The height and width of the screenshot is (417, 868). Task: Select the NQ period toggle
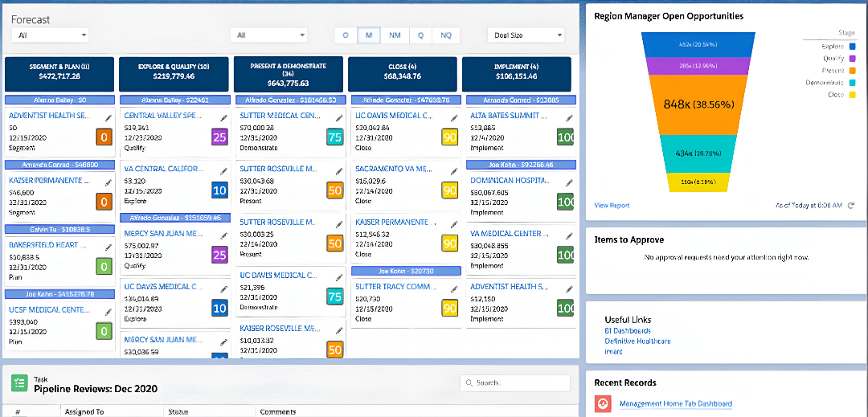tap(445, 35)
